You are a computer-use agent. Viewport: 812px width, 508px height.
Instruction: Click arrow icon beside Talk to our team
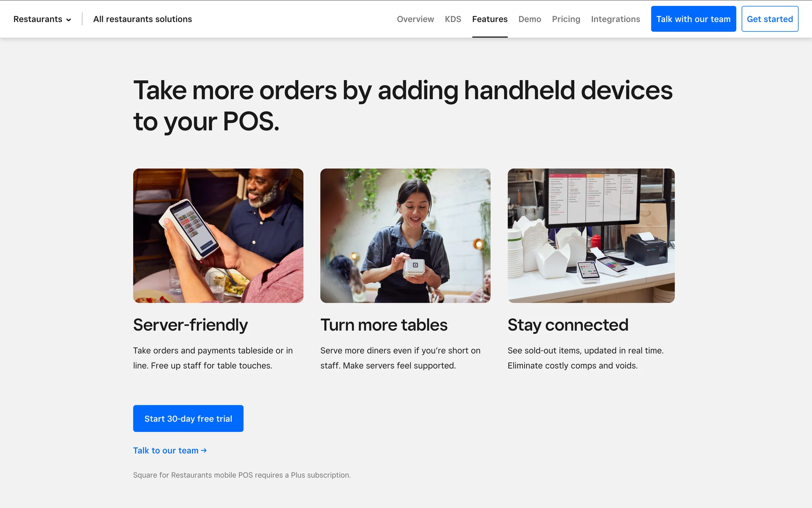[204, 450]
